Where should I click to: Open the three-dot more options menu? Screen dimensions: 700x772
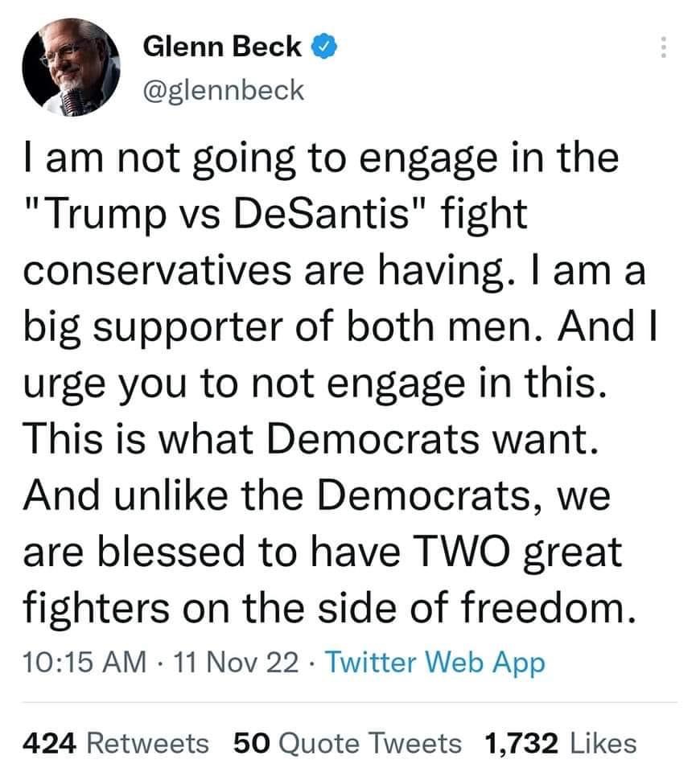(x=663, y=48)
